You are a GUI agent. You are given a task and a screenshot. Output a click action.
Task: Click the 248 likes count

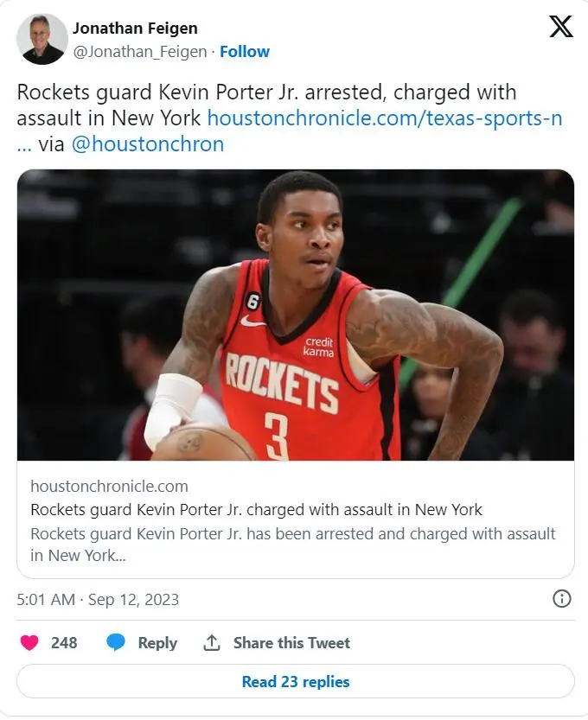pos(64,642)
